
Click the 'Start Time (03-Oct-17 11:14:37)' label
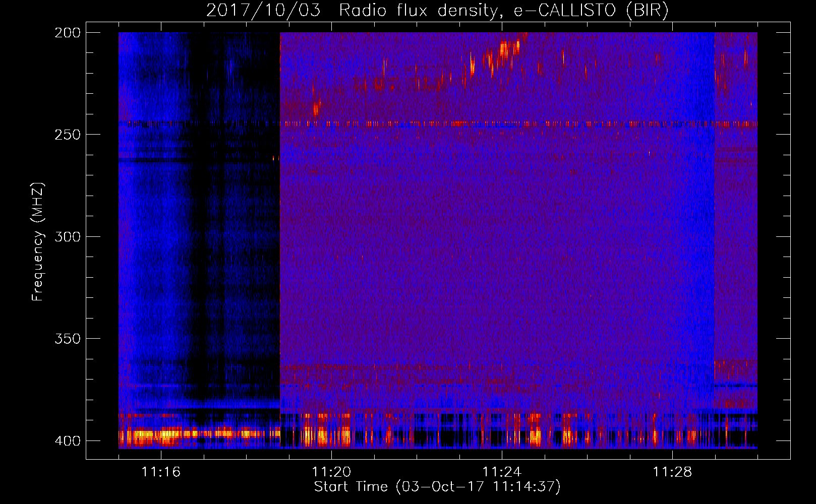click(437, 487)
